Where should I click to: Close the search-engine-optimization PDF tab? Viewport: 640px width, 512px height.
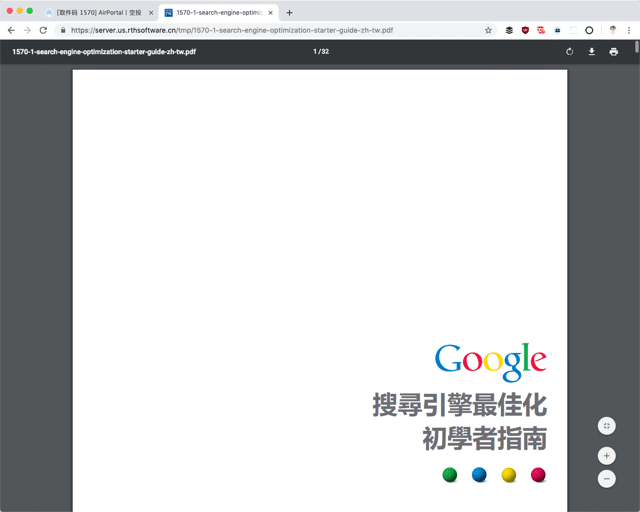click(270, 13)
